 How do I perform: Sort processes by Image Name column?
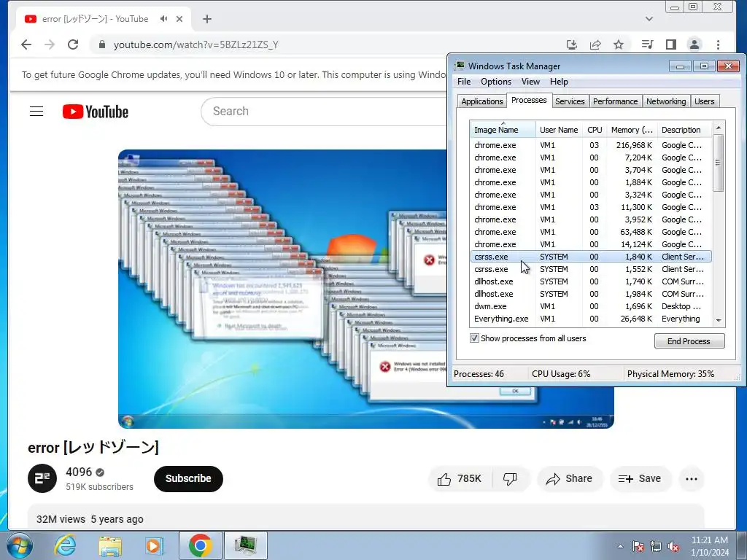[x=503, y=130]
